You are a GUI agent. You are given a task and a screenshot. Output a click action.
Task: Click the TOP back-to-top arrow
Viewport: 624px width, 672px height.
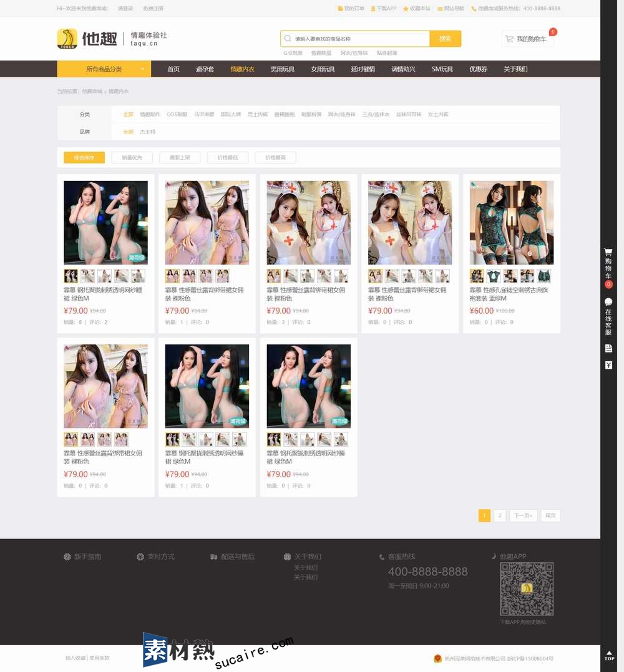pyautogui.click(x=609, y=655)
